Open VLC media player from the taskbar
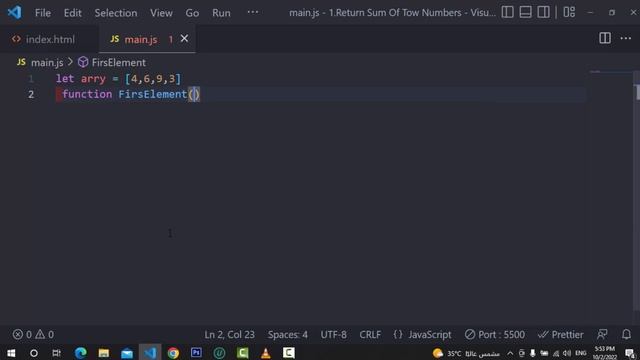This screenshot has height=360, width=640. [x=266, y=353]
